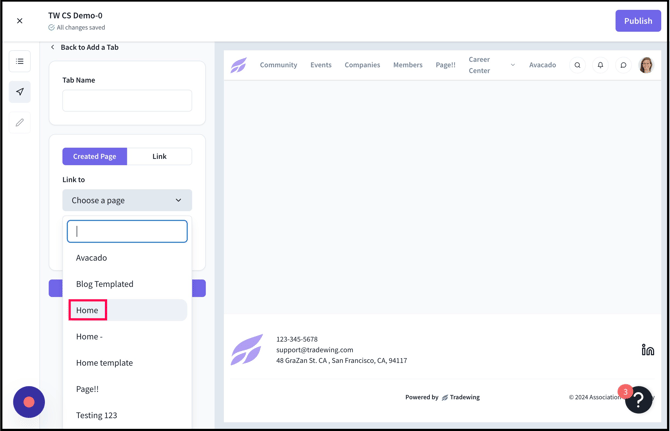Image resolution: width=670 pixels, height=431 pixels.
Task: Open the Community tab in preview
Action: coord(278,65)
